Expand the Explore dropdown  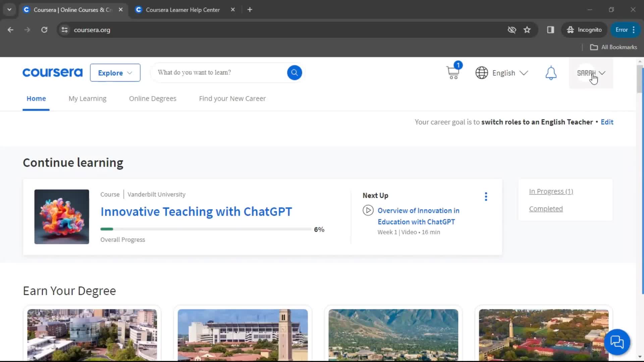click(x=115, y=73)
